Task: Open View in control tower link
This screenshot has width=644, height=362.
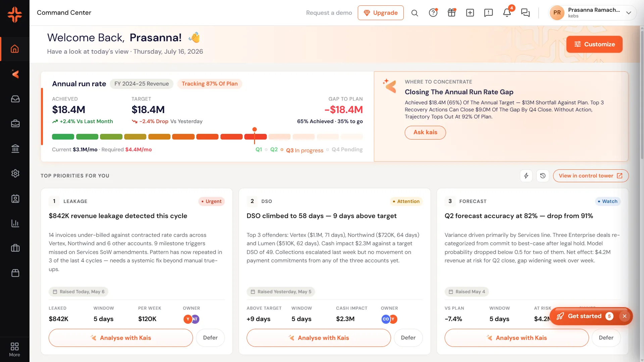Action: [x=591, y=176]
